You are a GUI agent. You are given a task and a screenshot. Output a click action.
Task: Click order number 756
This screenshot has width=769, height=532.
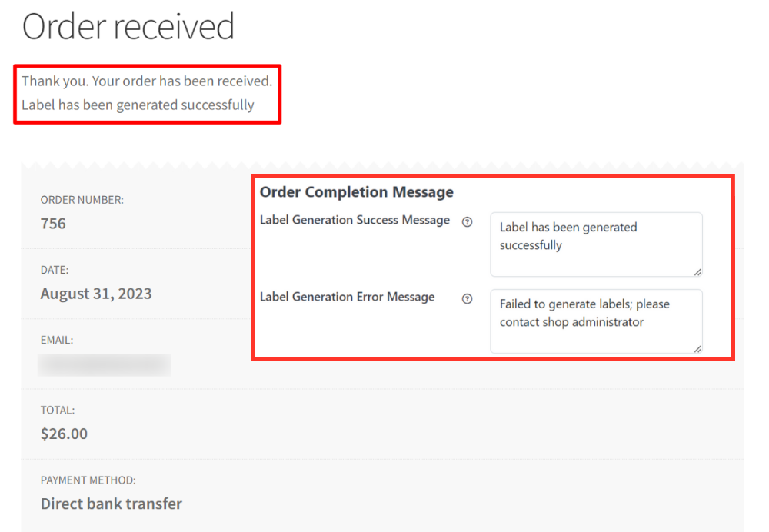pos(53,224)
